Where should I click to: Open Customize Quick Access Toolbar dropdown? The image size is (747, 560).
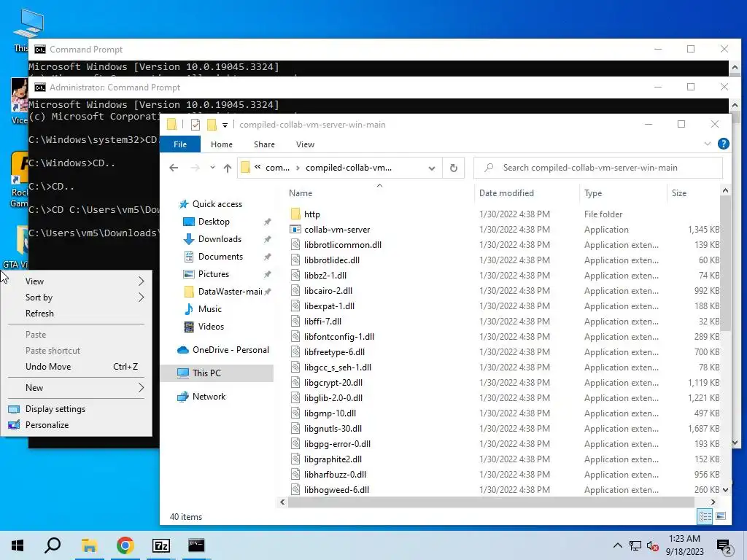[x=225, y=125]
